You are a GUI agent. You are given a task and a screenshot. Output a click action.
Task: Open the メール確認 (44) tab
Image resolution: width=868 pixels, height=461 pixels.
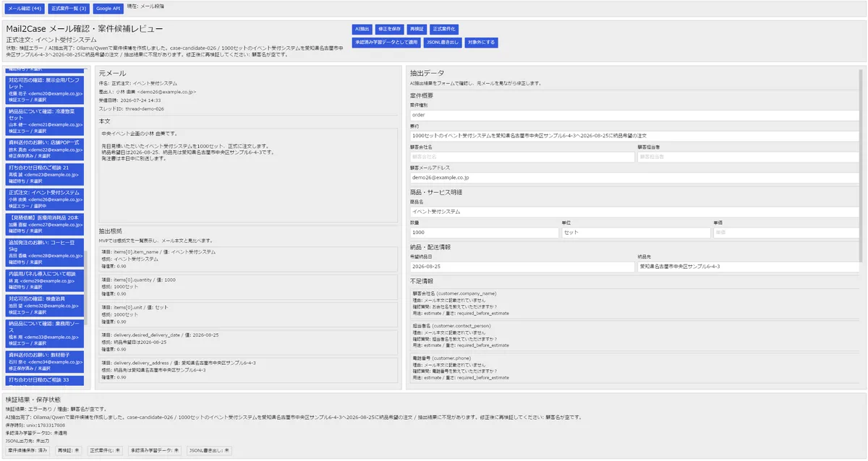click(25, 9)
